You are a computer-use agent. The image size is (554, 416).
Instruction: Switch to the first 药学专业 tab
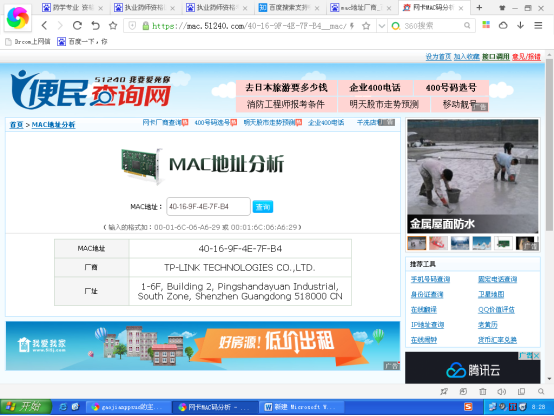pos(73,7)
